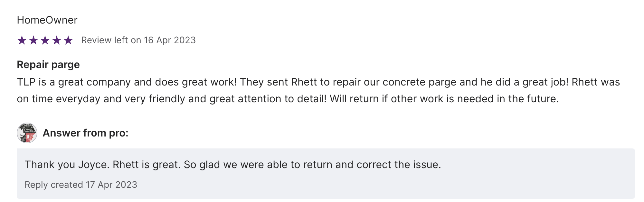Click the "Review left on 16 Apr 2023" date
The image size is (644, 202).
(x=138, y=40)
